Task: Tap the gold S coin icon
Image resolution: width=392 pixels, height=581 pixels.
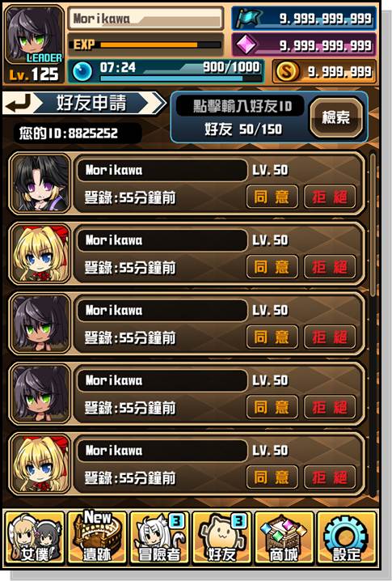Action: click(x=286, y=71)
